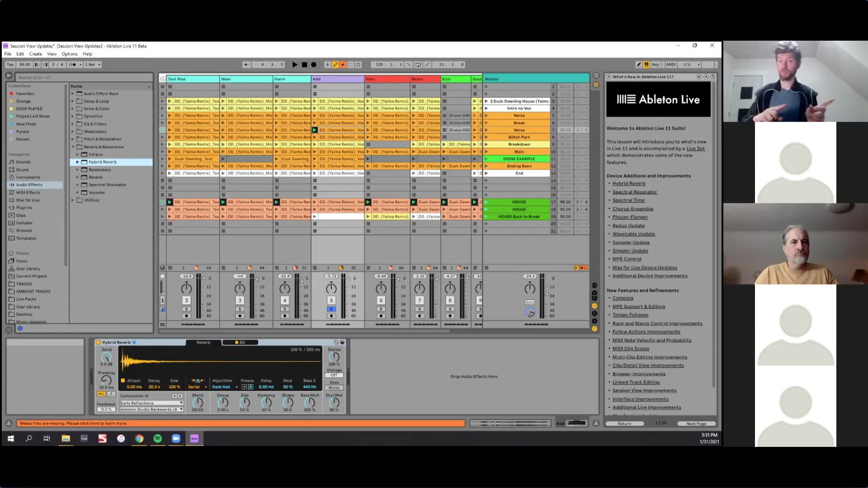Adjust the Dry/Wet knob
Image resolution: width=868 pixels, height=488 pixels.
pyautogui.click(x=334, y=403)
